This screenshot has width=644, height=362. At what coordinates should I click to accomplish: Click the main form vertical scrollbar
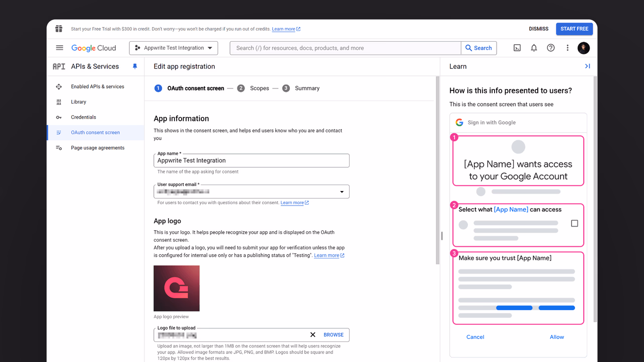coord(438,170)
